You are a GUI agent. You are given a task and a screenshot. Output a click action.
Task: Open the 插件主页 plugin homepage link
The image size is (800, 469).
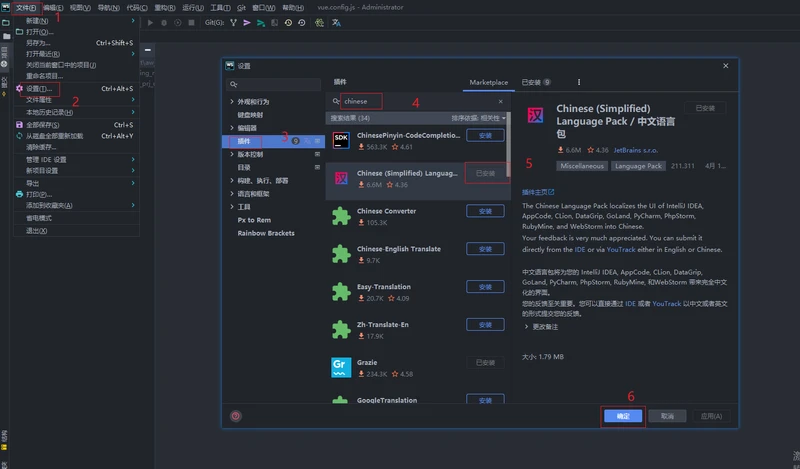(538, 192)
